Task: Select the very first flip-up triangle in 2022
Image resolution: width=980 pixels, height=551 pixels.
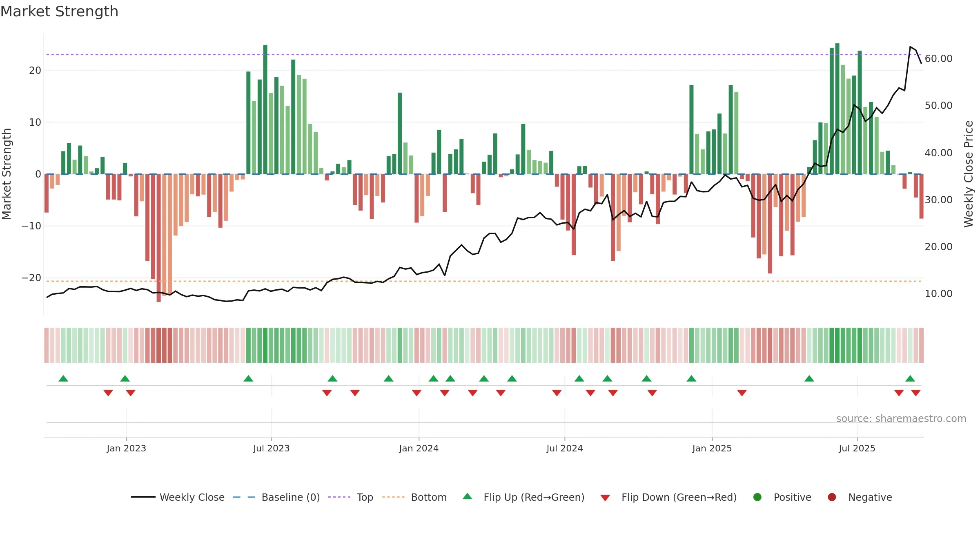Action: [x=63, y=378]
